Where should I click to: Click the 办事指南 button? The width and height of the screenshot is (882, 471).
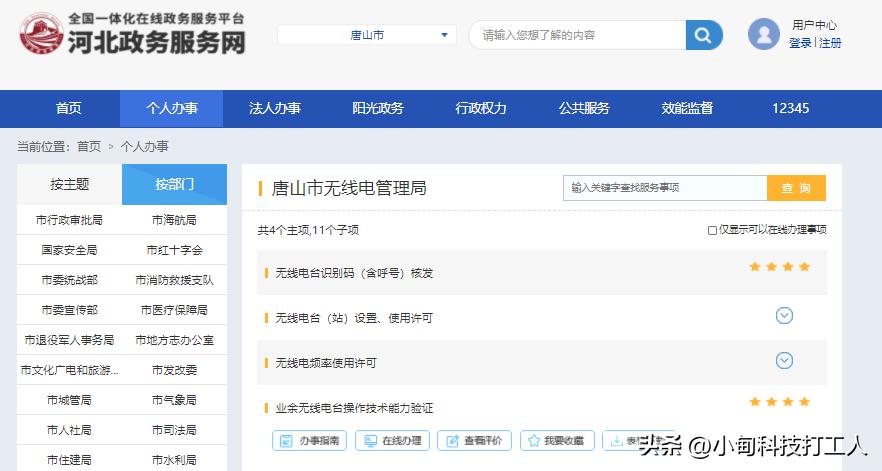(x=309, y=441)
